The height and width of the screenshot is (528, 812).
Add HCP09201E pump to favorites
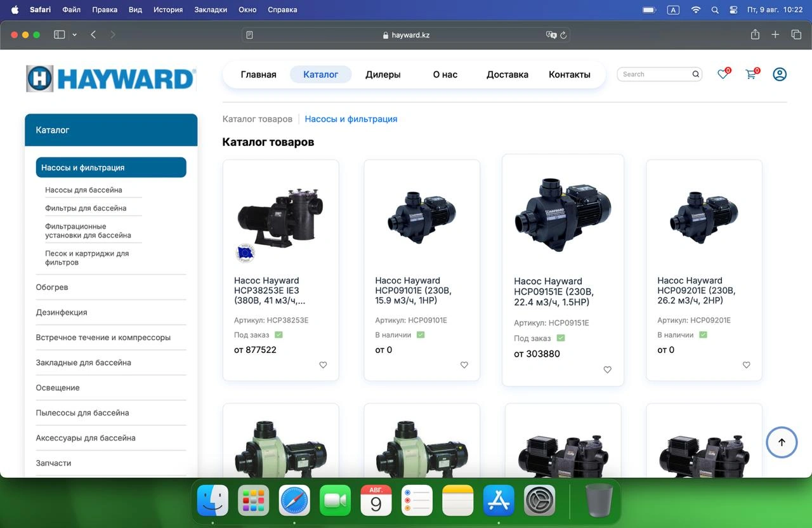pos(746,365)
